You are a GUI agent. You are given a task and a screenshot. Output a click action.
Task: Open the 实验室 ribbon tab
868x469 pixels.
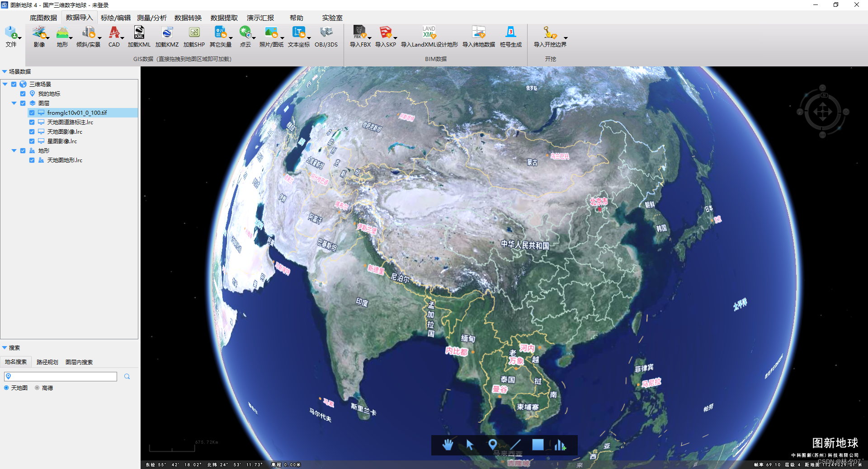coord(332,18)
